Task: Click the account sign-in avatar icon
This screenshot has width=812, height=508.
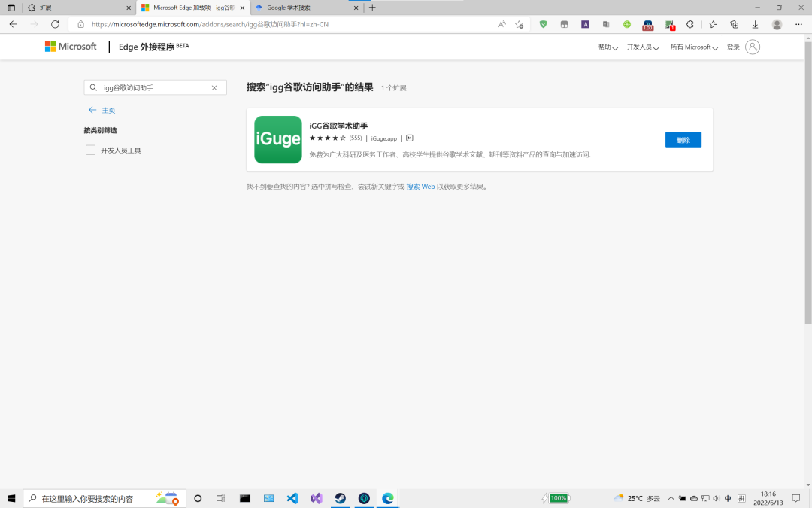Action: (753, 47)
